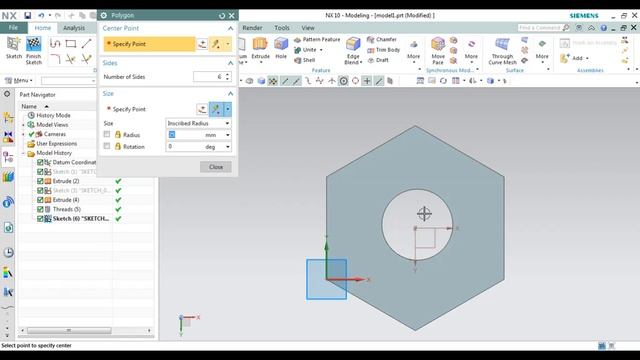Click the Chamfer tool
The width and height of the screenshot is (640, 360).
pos(382,40)
